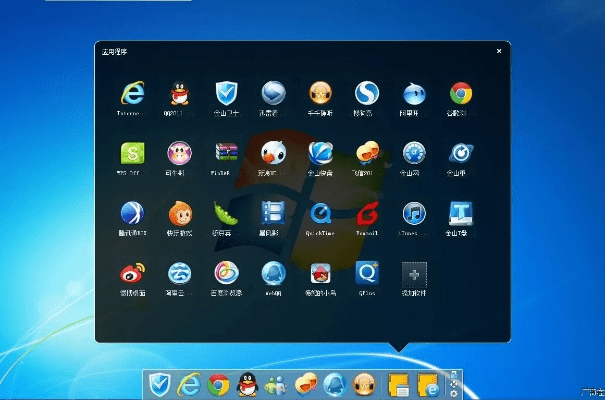Open the blue film strip video player

(273, 212)
